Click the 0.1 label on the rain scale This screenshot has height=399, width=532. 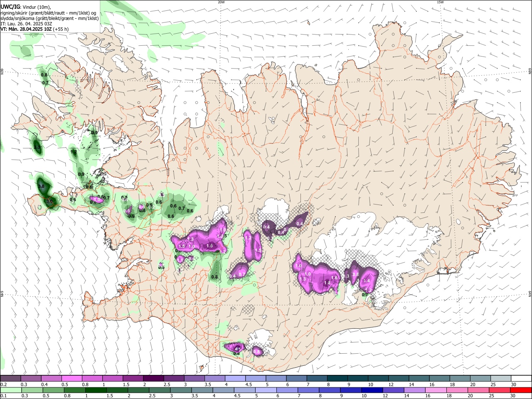(x=3, y=396)
